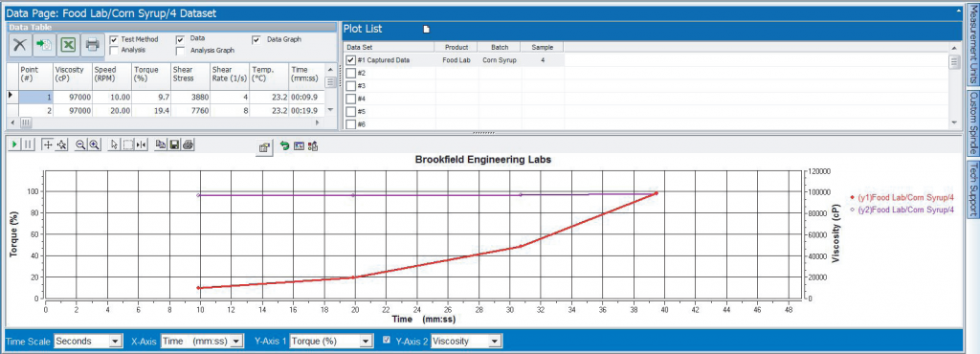Export data table to Excel
Screen dimensions: 980x354
click(69, 45)
